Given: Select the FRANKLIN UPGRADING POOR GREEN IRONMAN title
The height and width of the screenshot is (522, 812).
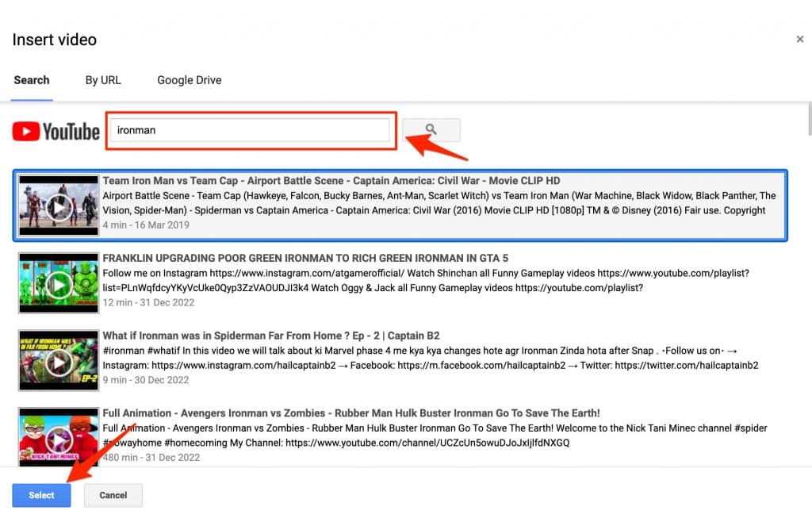Looking at the screenshot, I should pos(305,258).
